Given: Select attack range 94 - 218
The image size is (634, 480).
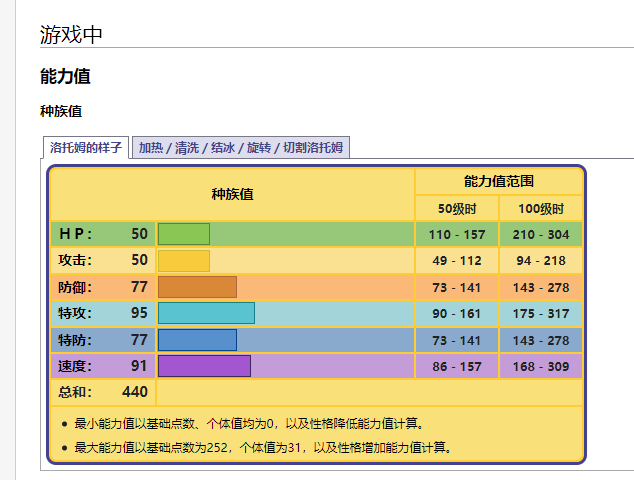Looking at the screenshot, I should tap(541, 260).
